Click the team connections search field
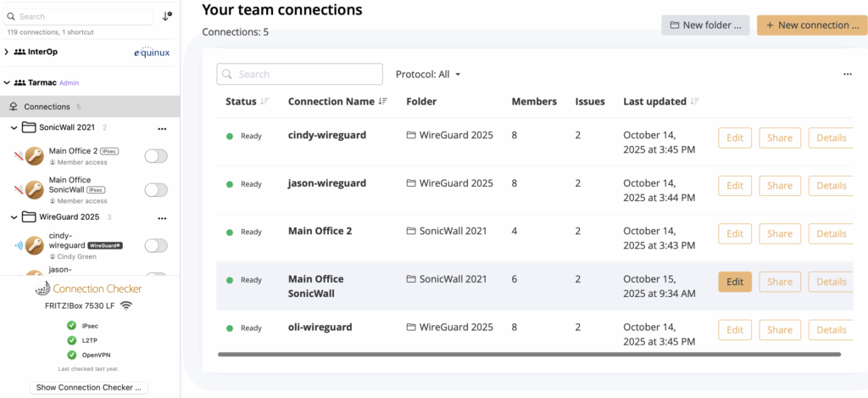The width and height of the screenshot is (868, 398). tap(288, 75)
